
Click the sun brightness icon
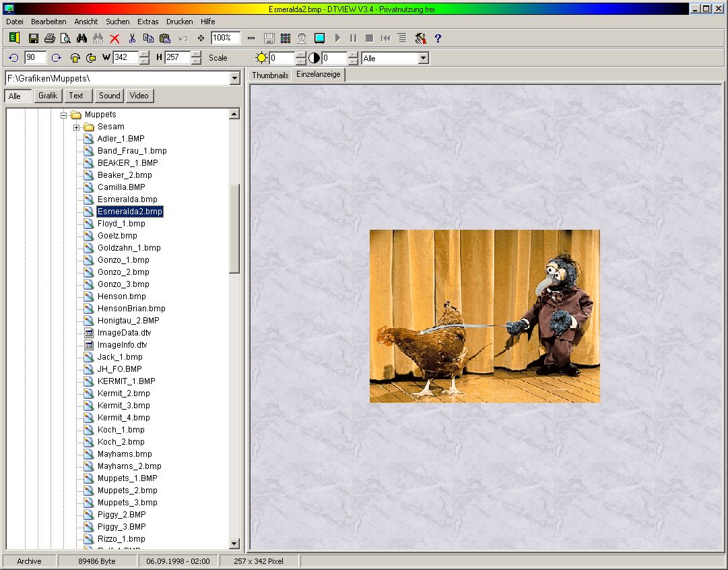(261, 57)
